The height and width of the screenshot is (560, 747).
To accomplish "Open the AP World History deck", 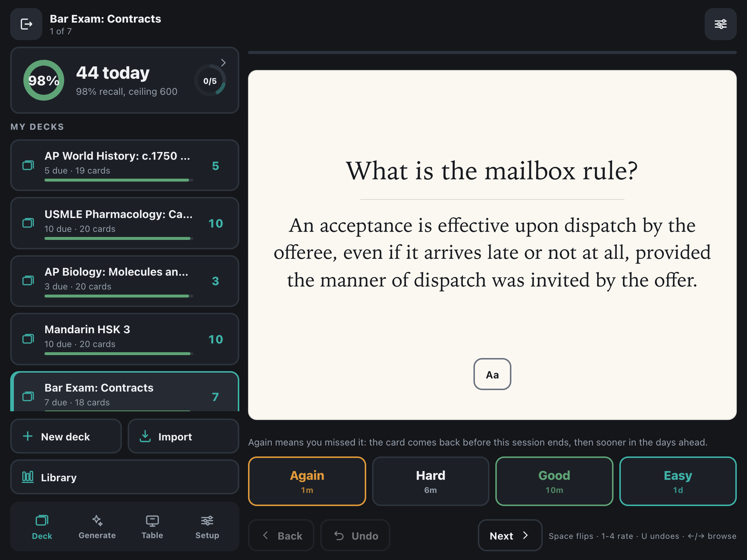I will 125,165.
